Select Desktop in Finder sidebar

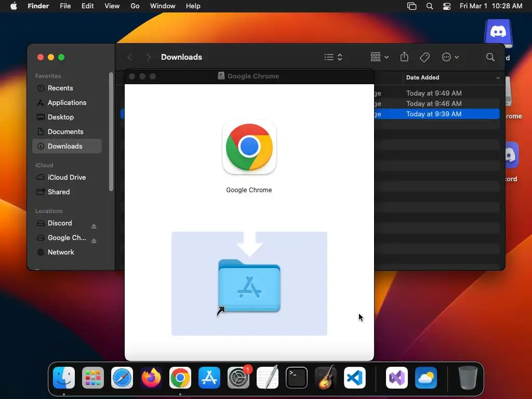tap(67, 117)
